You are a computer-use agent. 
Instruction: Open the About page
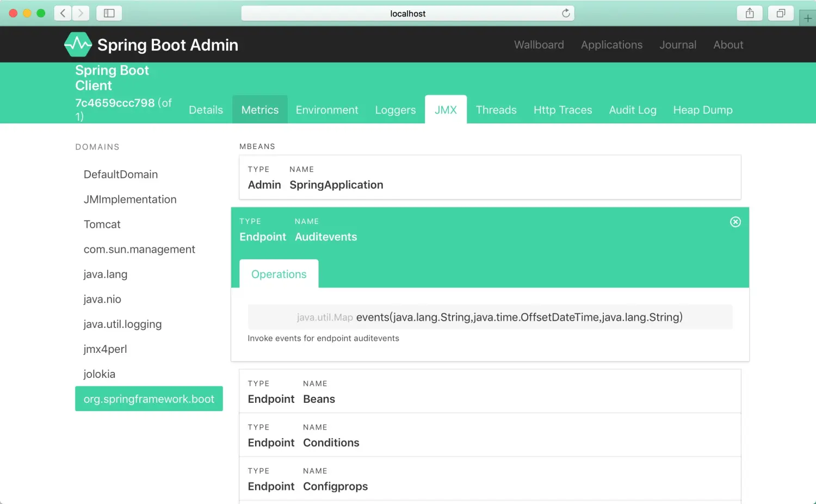(x=728, y=45)
